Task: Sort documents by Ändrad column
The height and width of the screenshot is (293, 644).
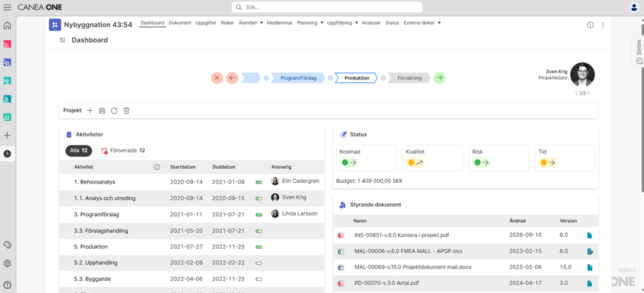Action: pos(519,221)
